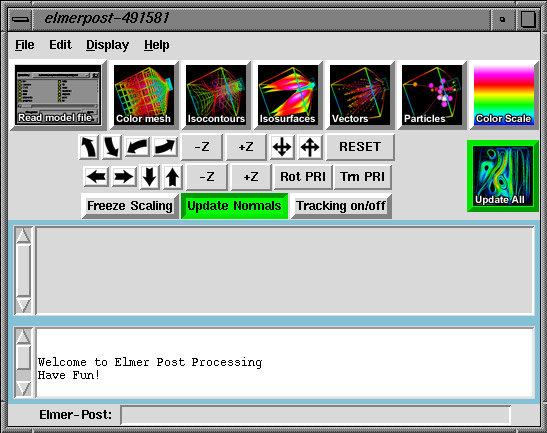
Task: Click up arrow of message log scrollbar
Action: pyautogui.click(x=23, y=337)
